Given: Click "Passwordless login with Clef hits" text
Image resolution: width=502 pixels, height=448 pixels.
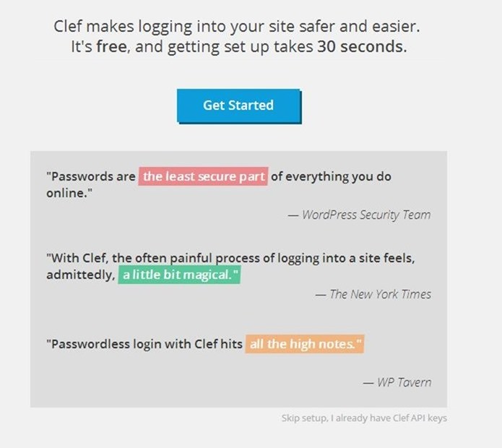Looking at the screenshot, I should [x=144, y=344].
